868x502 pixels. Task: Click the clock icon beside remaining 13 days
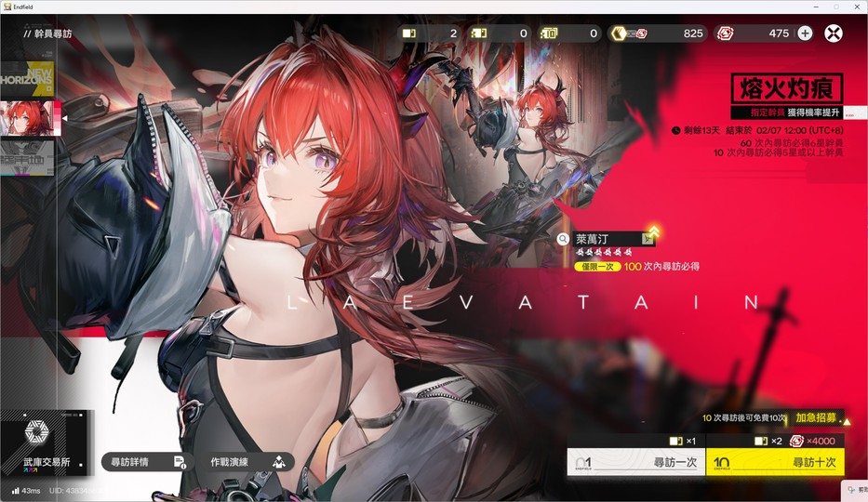click(674, 131)
